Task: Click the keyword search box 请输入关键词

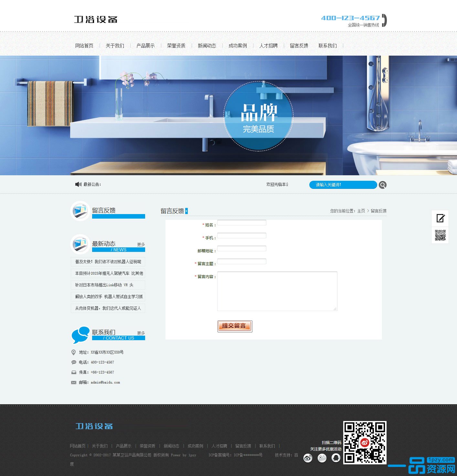Action: [343, 185]
